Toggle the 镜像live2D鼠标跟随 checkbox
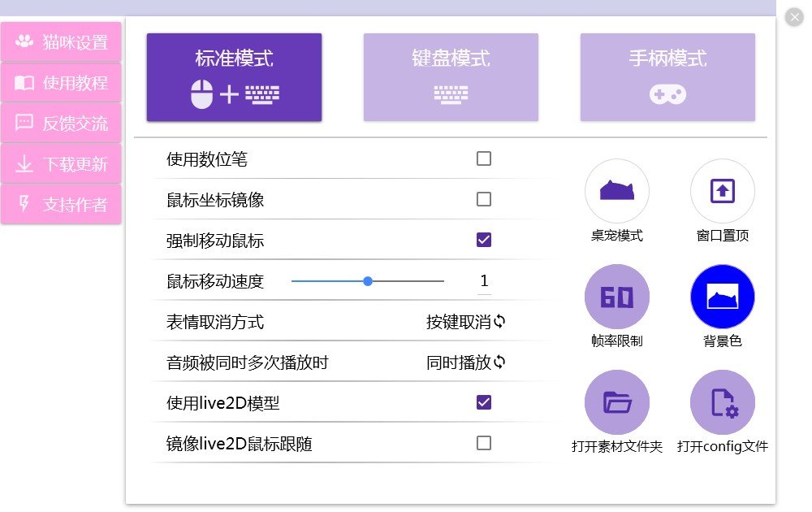Screen dimensions: 812x512 click(x=484, y=443)
